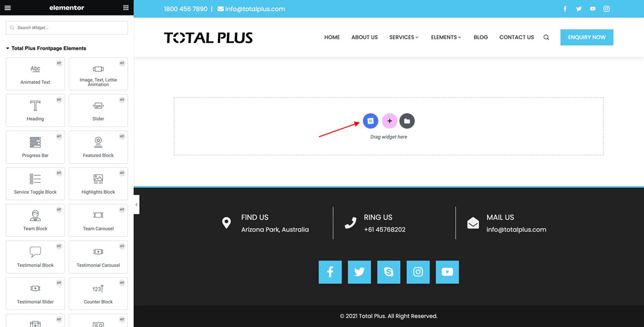
Task: Select the Team Block widget
Action: [35, 220]
